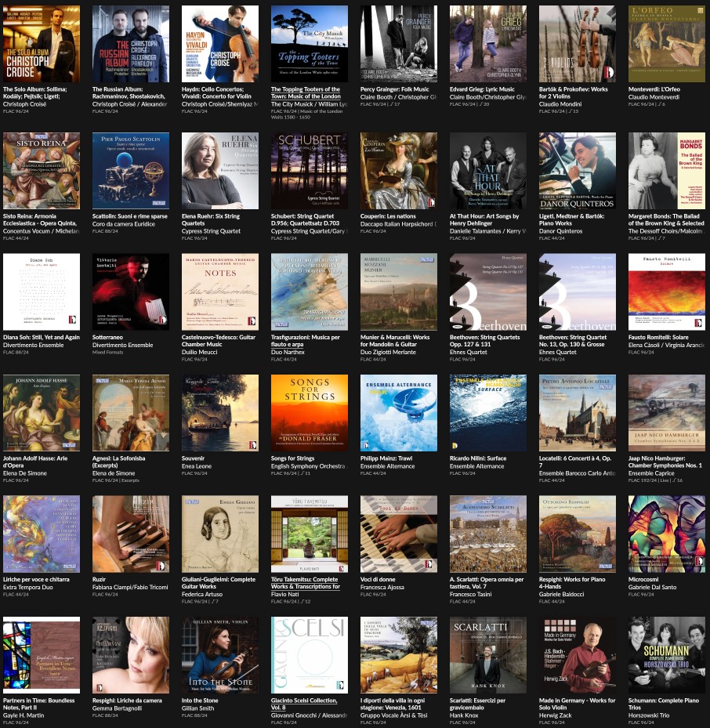Open Fausto Romitelli: Solare album cover
The image size is (710, 728).
(667, 292)
